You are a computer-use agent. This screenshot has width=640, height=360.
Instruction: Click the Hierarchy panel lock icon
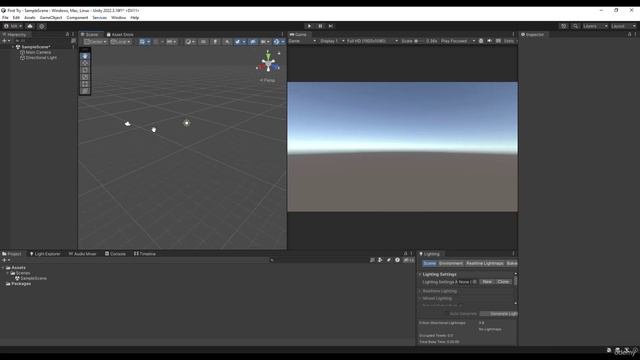(67, 35)
